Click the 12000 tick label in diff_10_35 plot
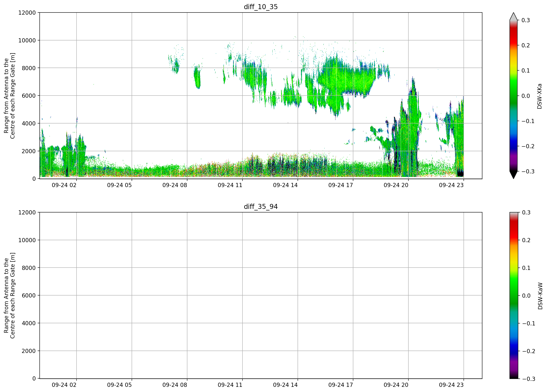 tap(27, 12)
